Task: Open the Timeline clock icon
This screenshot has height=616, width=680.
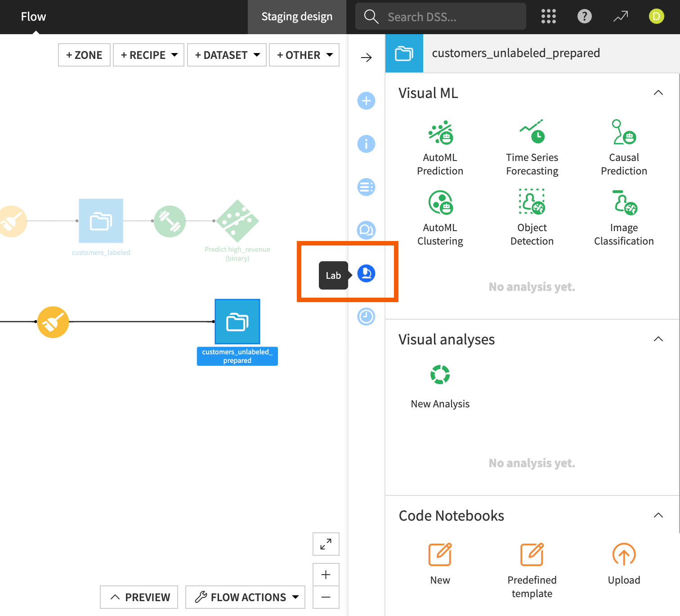Action: 366,317
